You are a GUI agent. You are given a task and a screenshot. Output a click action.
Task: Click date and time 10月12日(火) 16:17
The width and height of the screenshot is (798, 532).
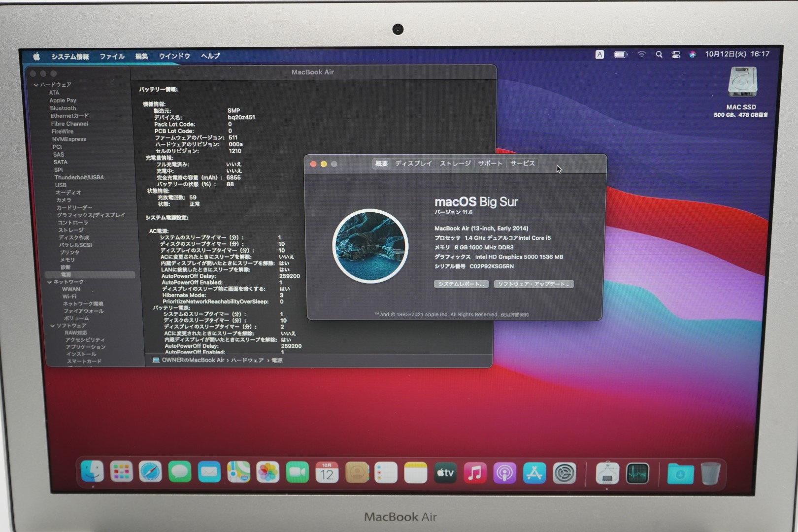point(737,54)
